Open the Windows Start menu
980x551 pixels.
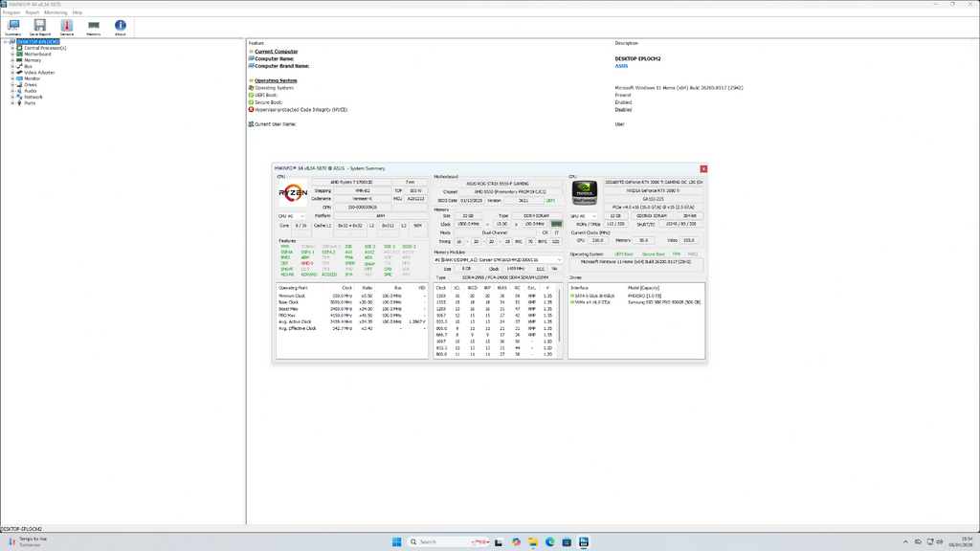396,541
